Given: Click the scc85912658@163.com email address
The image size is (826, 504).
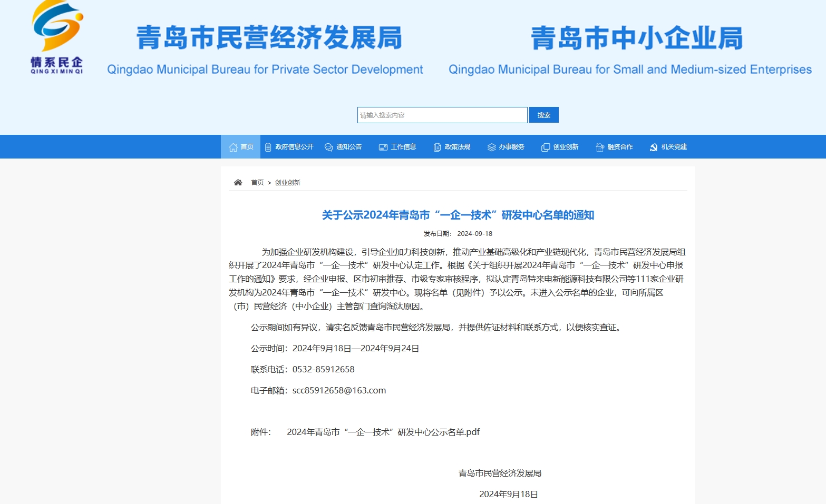Looking at the screenshot, I should pos(339,391).
